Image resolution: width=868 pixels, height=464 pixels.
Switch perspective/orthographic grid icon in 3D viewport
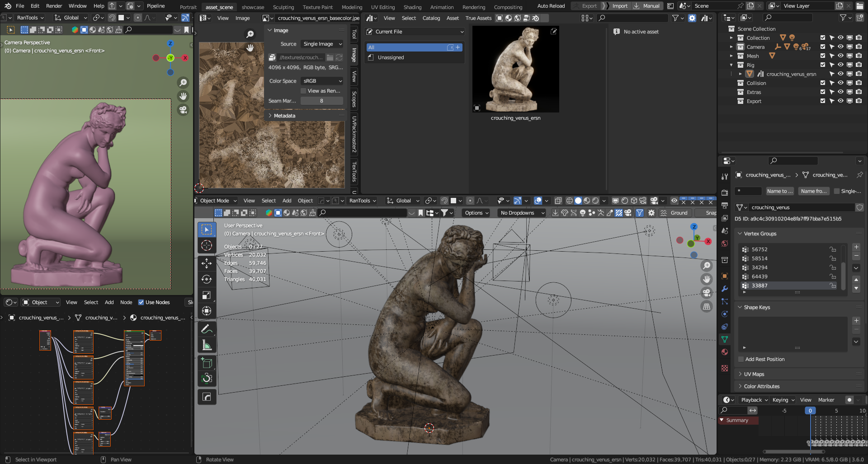pyautogui.click(x=707, y=306)
